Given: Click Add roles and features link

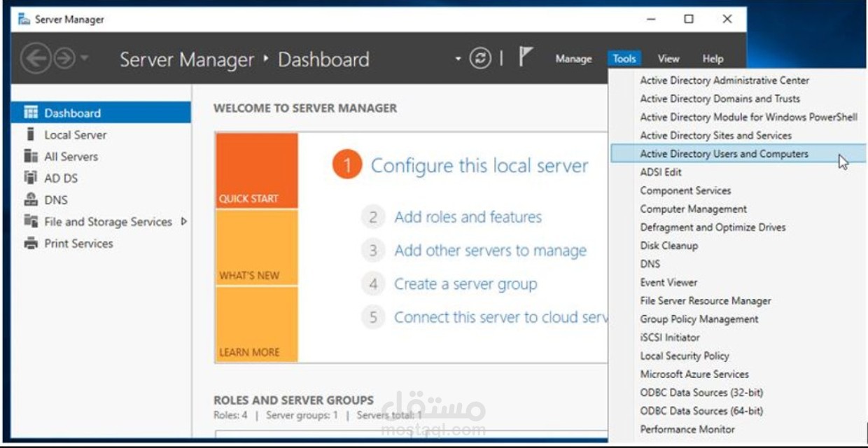Looking at the screenshot, I should point(468,217).
